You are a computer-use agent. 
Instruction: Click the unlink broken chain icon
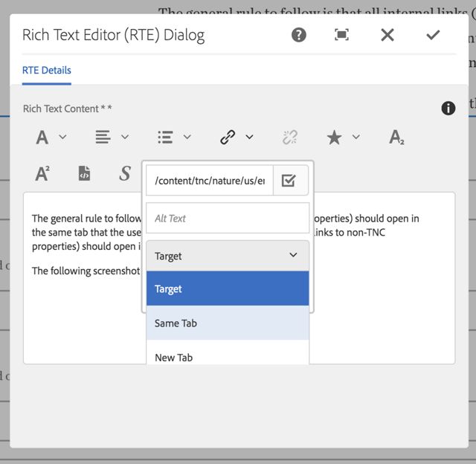pyautogui.click(x=289, y=137)
